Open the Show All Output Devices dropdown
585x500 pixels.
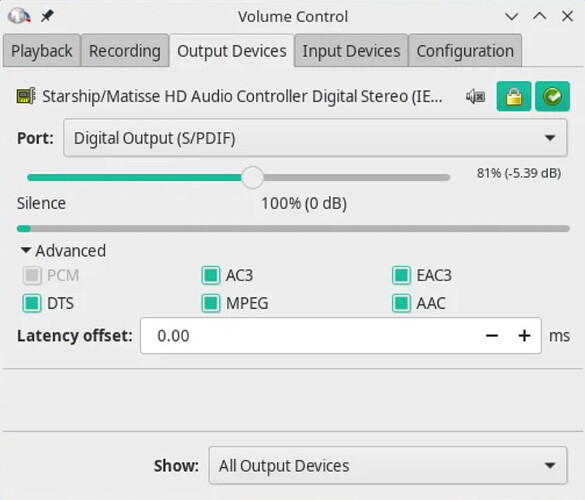click(x=388, y=466)
